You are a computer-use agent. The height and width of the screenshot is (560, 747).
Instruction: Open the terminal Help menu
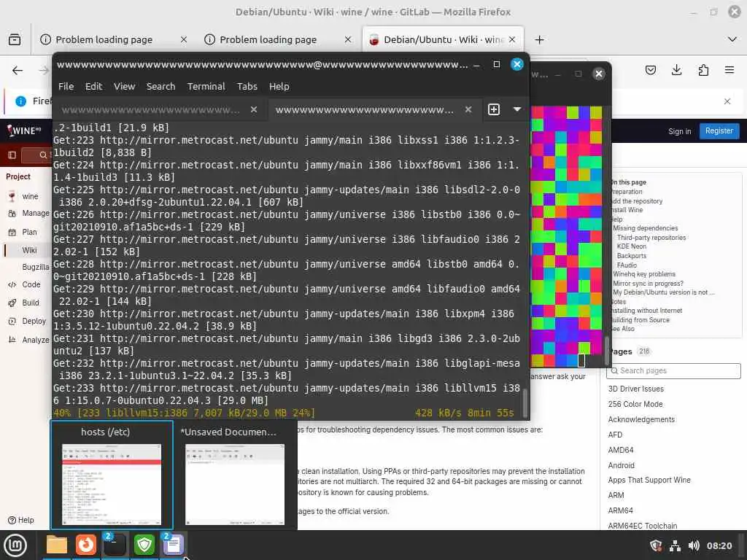click(279, 86)
